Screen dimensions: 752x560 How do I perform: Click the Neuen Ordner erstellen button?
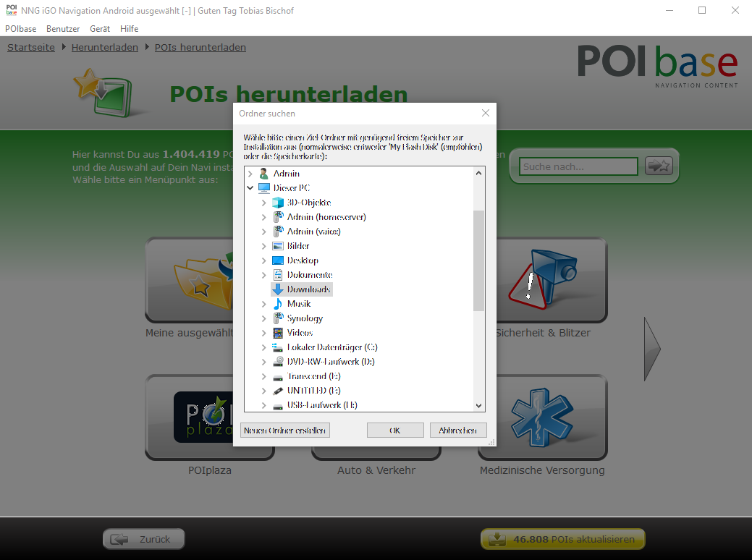tap(285, 430)
